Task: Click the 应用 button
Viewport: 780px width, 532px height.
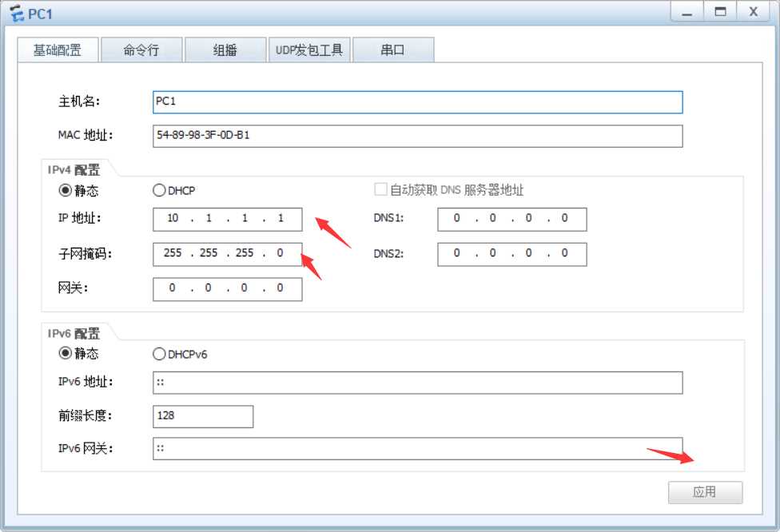Action: (x=706, y=492)
